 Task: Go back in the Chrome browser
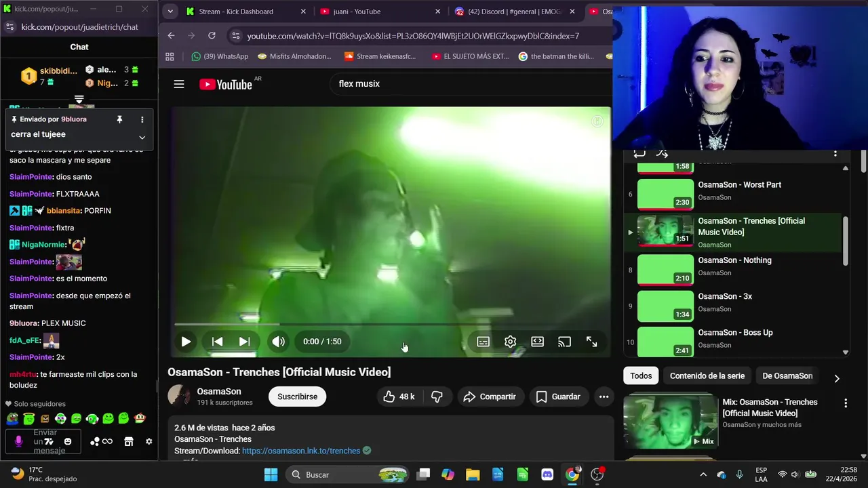click(171, 36)
